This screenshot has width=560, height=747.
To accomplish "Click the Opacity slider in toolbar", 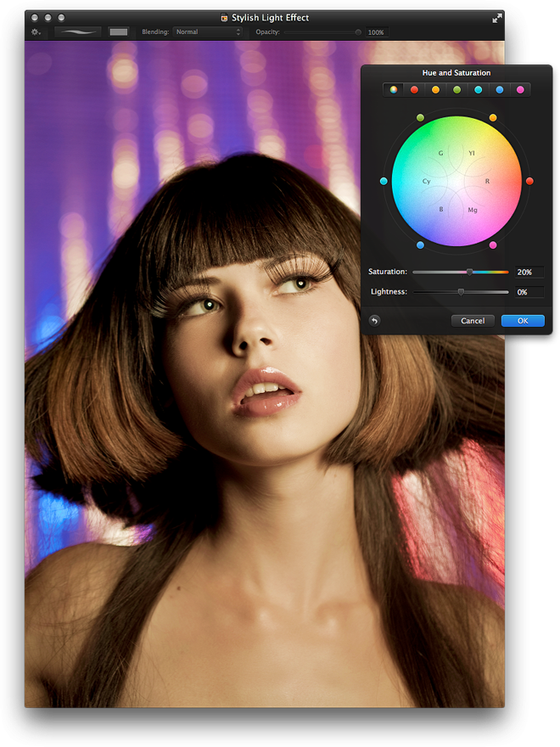I will point(322,32).
